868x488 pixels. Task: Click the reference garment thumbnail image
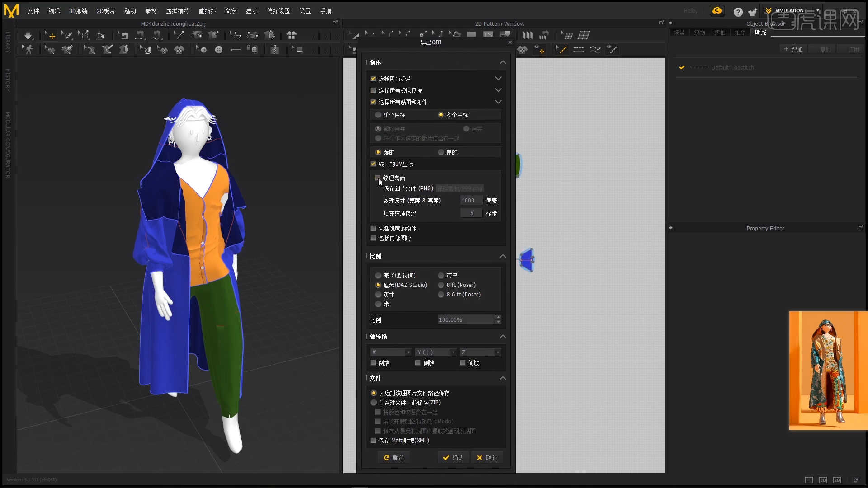[827, 371]
